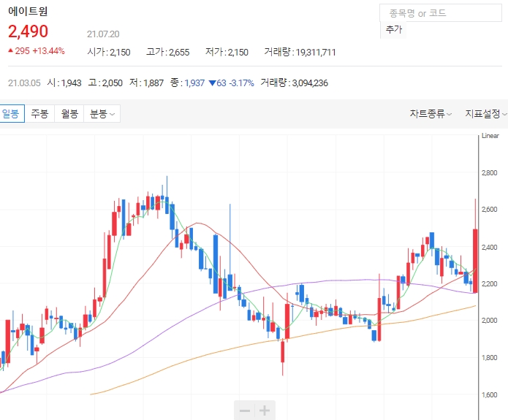Viewport: 508px width, 420px height.
Task: Click the hover change 63 -3.17%
Action: click(x=231, y=83)
